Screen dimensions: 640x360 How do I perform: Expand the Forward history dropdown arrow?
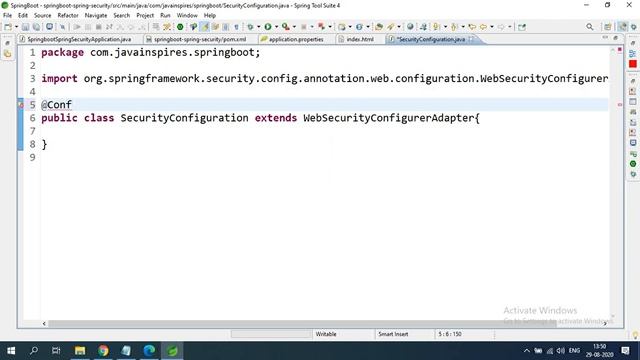510,27
